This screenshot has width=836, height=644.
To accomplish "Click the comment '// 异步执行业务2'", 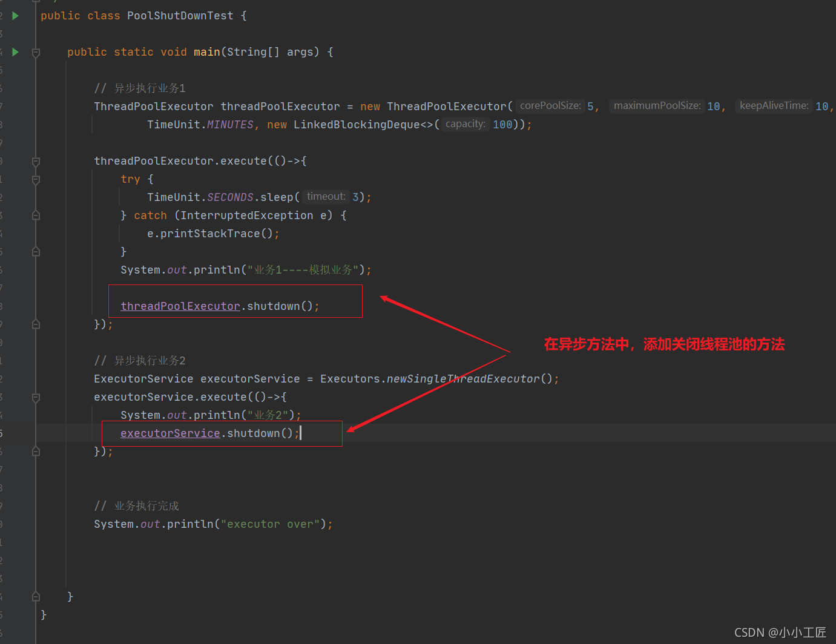I will click(140, 361).
